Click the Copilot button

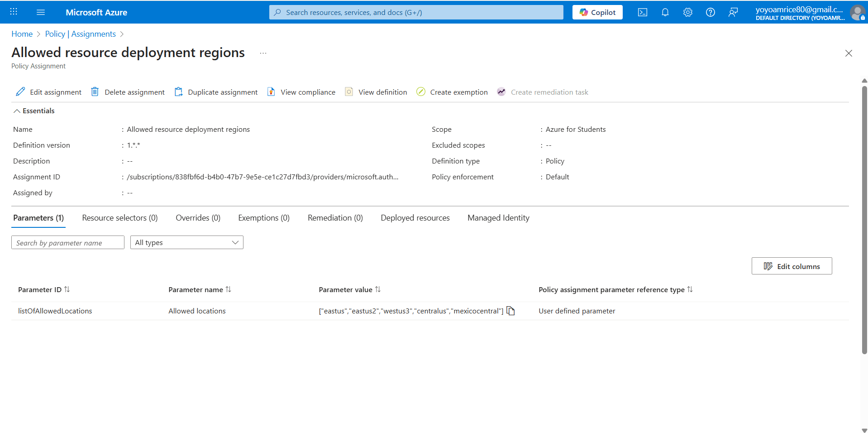tap(597, 12)
